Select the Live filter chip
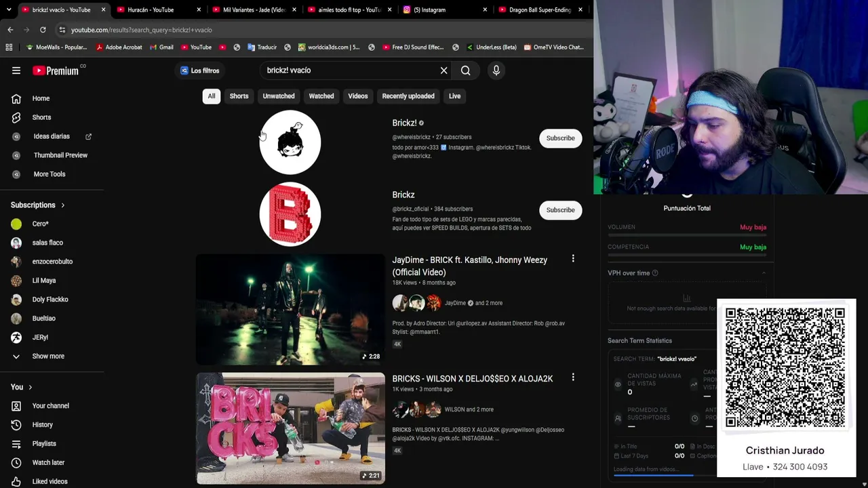This screenshot has height=488, width=868. coord(454,96)
